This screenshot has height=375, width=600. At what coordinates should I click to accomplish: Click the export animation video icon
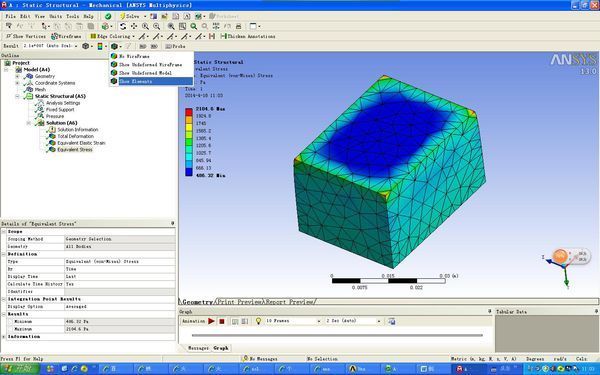(391, 321)
